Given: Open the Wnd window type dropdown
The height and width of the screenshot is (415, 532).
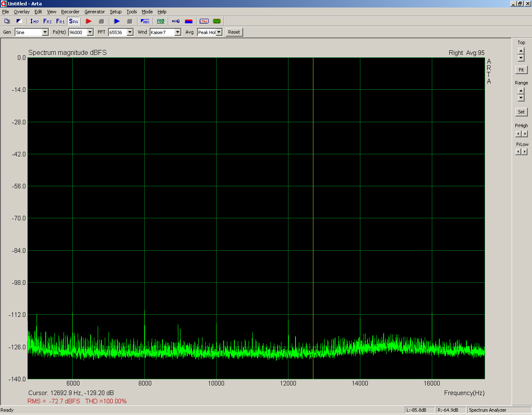Looking at the screenshot, I should (x=178, y=32).
